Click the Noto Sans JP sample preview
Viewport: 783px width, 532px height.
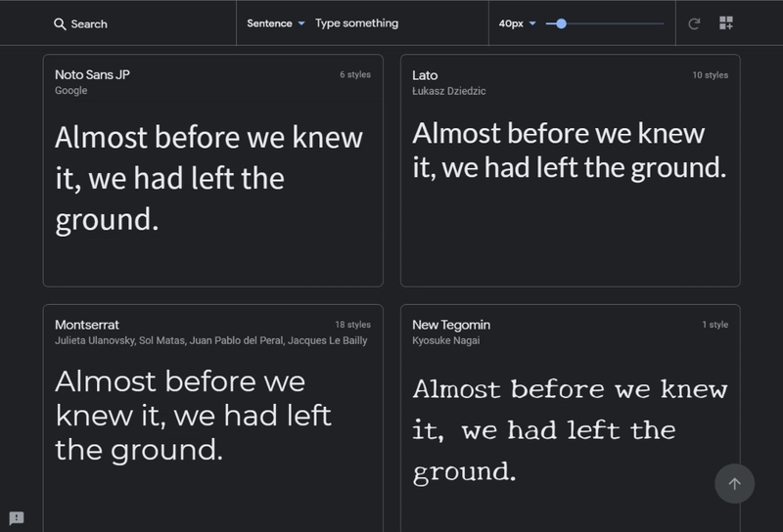click(x=208, y=179)
